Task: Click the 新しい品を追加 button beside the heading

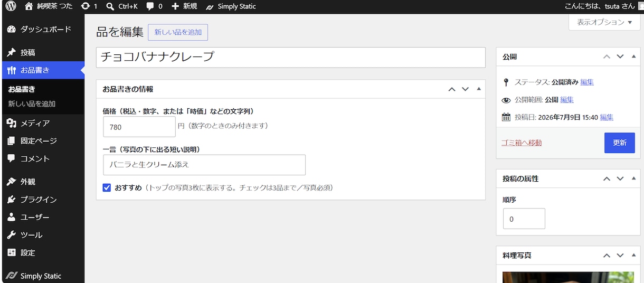Action: click(178, 32)
